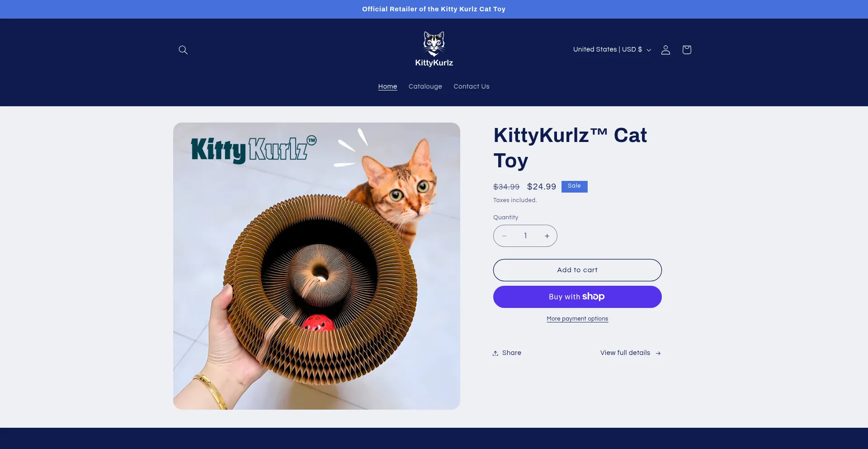
Task: Click the KittyKurlz™ Cat Toy title
Action: click(x=570, y=147)
